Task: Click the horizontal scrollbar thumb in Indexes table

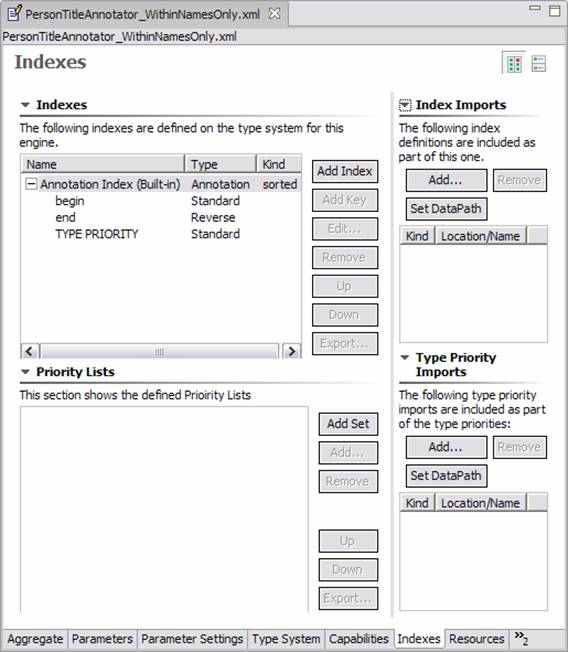Action: (x=159, y=351)
